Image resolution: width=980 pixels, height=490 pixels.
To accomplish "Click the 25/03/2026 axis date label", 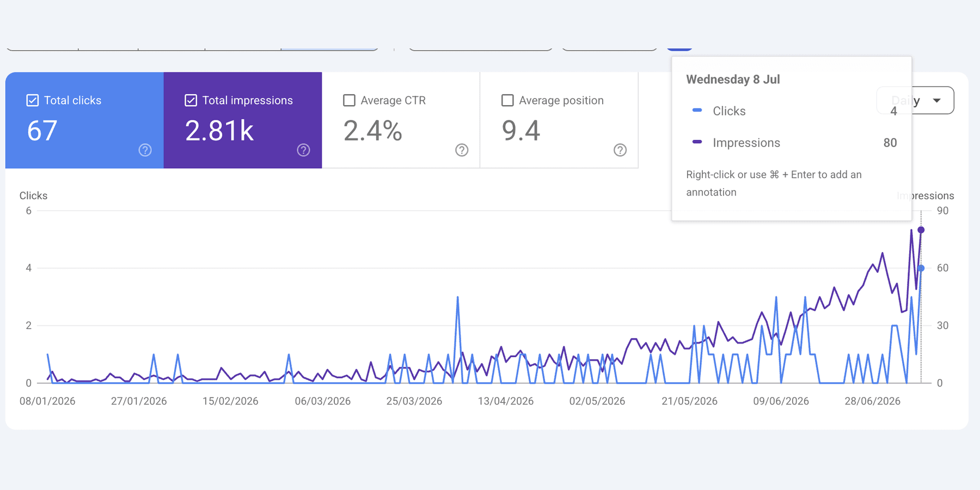I will 414,401.
